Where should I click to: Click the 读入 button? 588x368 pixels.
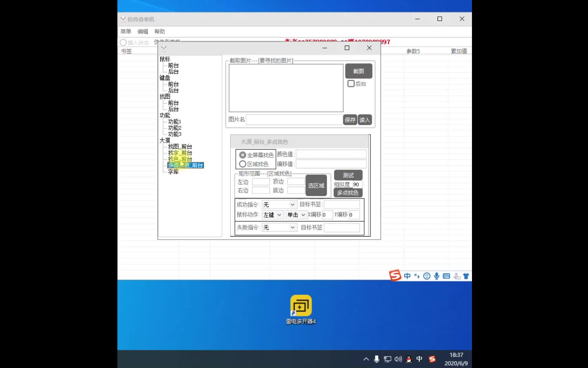[365, 120]
